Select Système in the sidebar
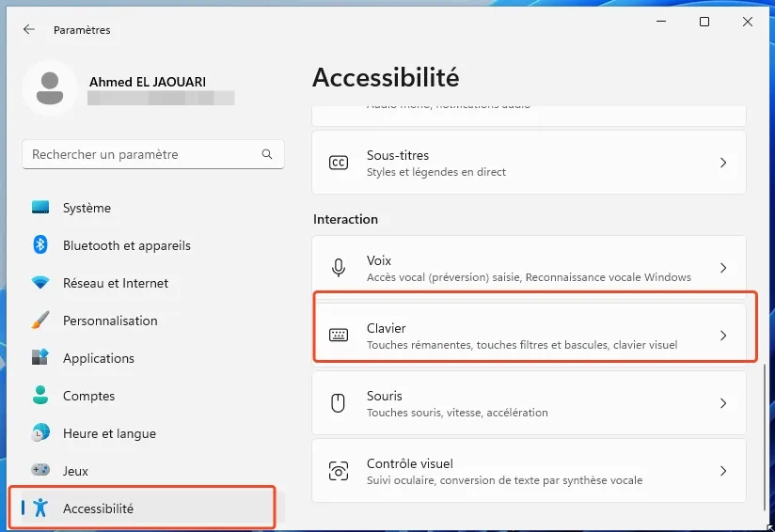 click(x=152, y=208)
